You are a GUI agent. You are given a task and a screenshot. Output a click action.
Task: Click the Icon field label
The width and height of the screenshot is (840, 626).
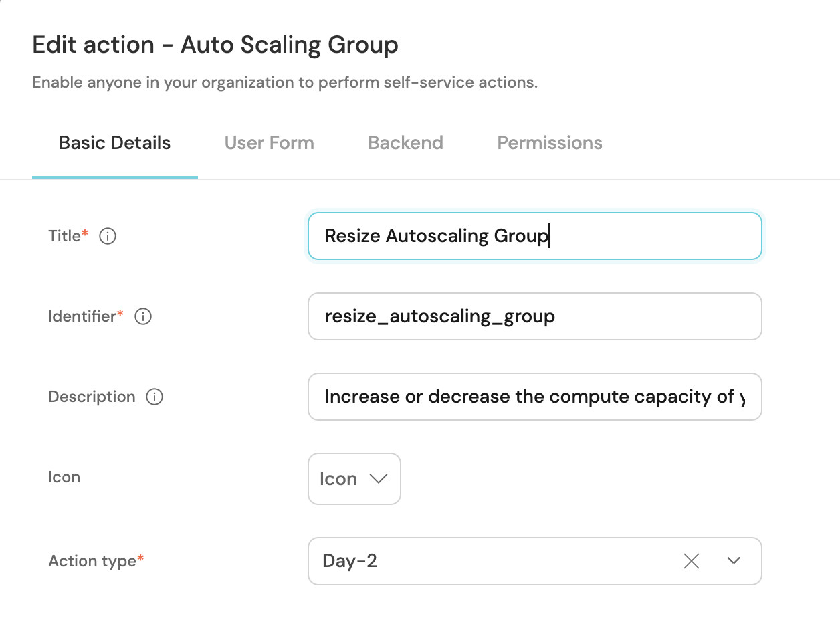pos(64,478)
